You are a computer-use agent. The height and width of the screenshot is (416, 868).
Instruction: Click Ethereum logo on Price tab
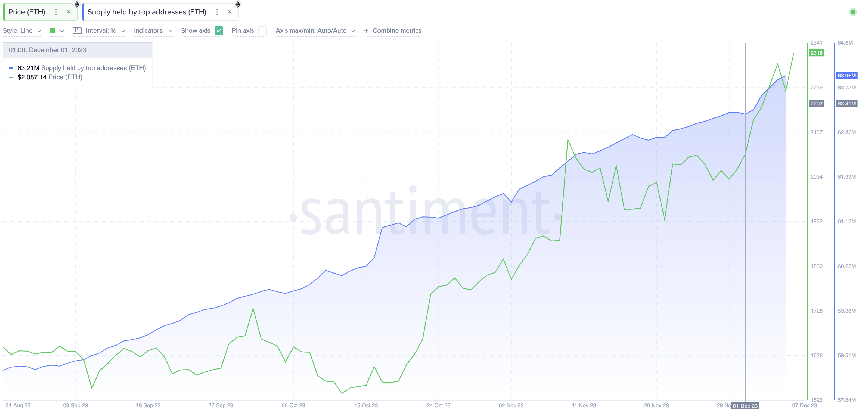pyautogui.click(x=77, y=4)
